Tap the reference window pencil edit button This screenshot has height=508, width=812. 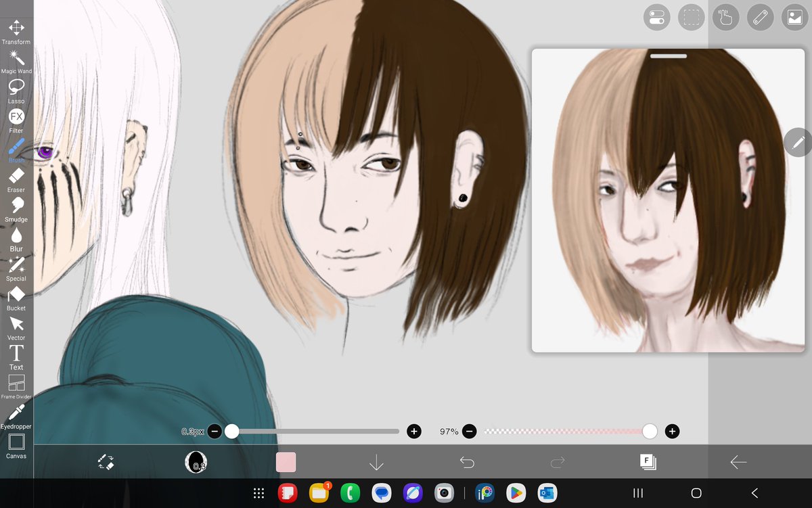[798, 142]
